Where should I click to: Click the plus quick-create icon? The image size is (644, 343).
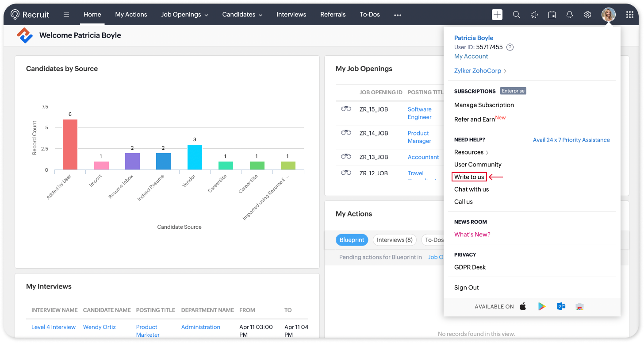497,15
